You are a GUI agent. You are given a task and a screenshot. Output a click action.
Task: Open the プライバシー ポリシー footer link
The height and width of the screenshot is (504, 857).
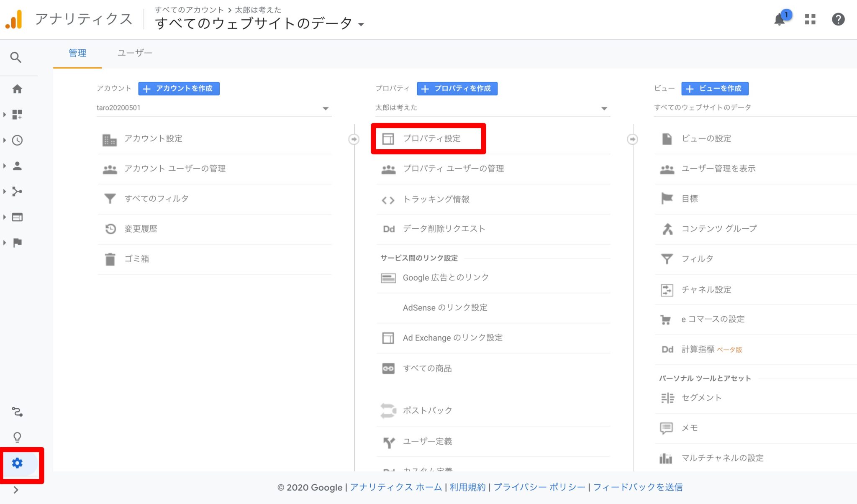coord(539,487)
